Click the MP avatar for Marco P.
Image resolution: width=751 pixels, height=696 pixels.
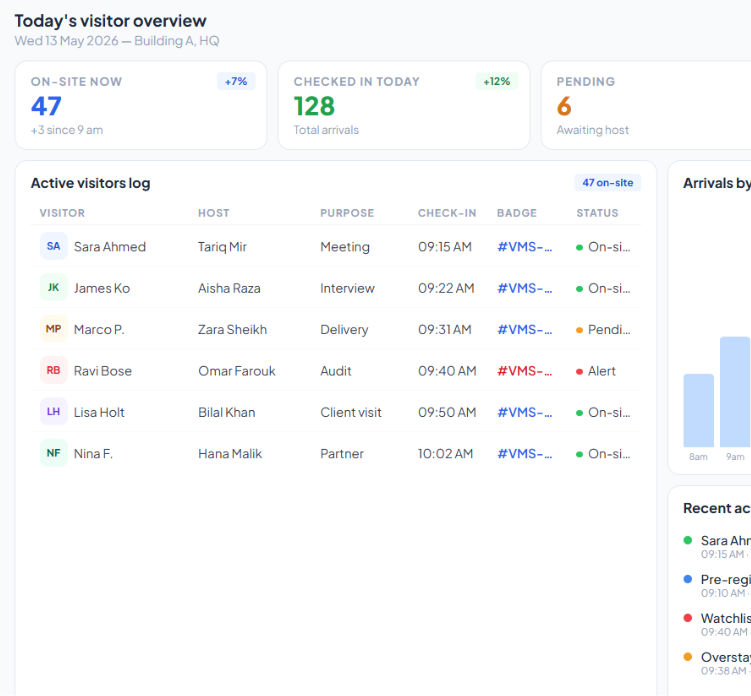(54, 329)
